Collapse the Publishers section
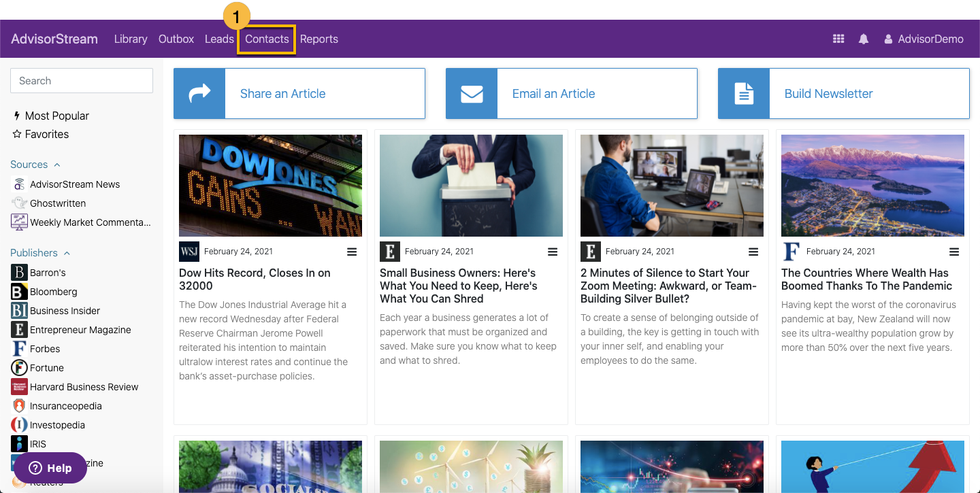The width and height of the screenshot is (980, 493). (40, 253)
